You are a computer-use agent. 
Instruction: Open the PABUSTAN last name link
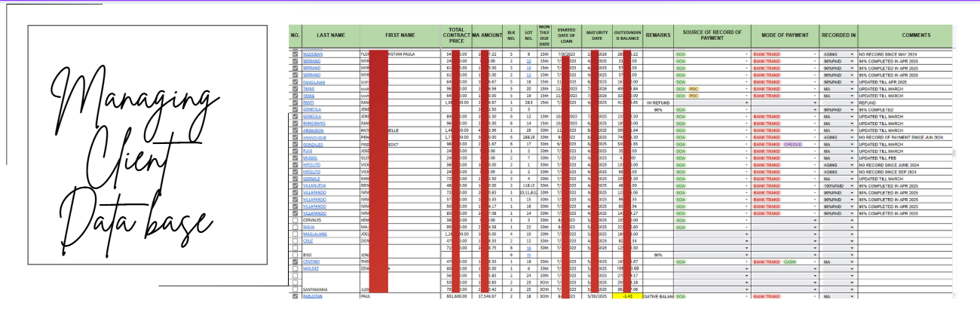tap(314, 297)
